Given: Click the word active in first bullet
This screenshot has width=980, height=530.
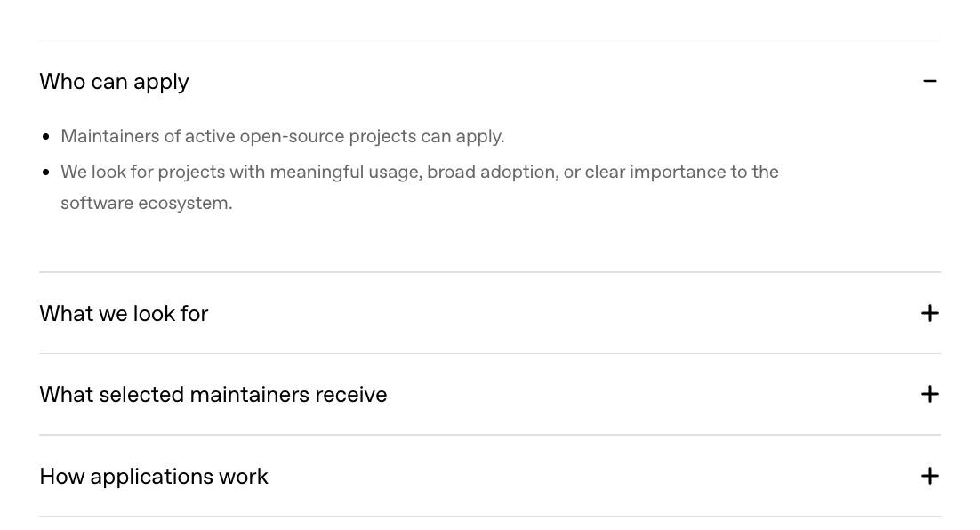Looking at the screenshot, I should [x=210, y=136].
